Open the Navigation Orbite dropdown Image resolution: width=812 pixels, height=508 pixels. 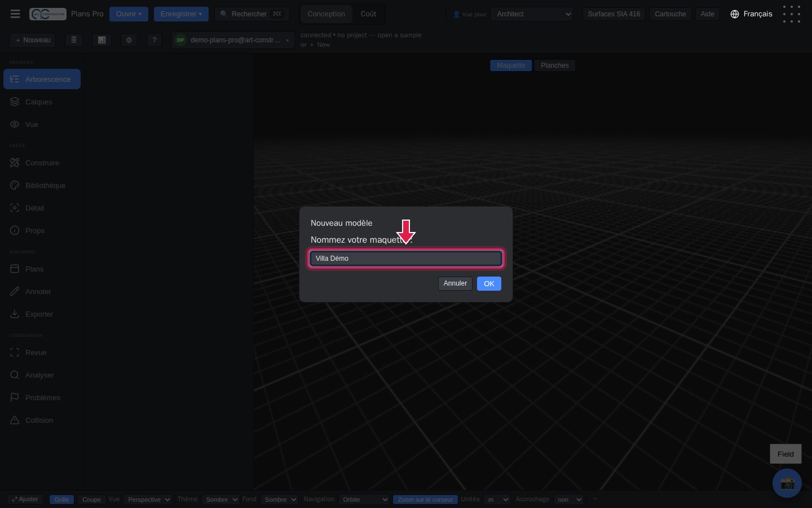click(x=364, y=500)
